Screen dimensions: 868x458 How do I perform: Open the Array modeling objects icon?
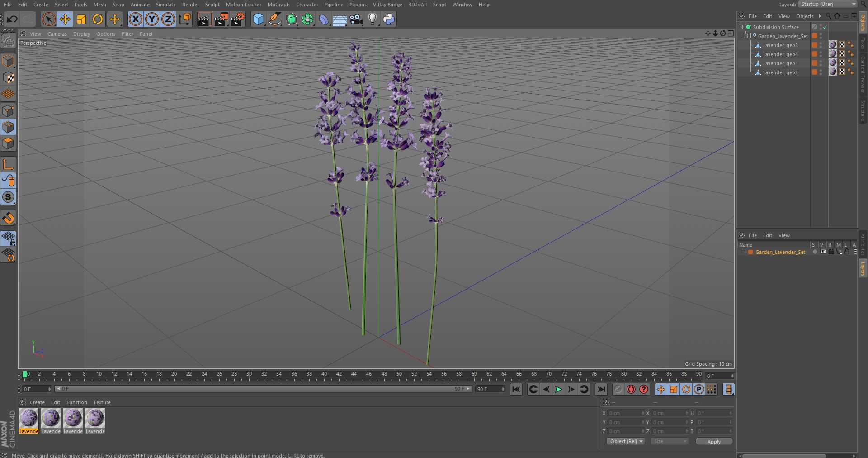tap(307, 19)
